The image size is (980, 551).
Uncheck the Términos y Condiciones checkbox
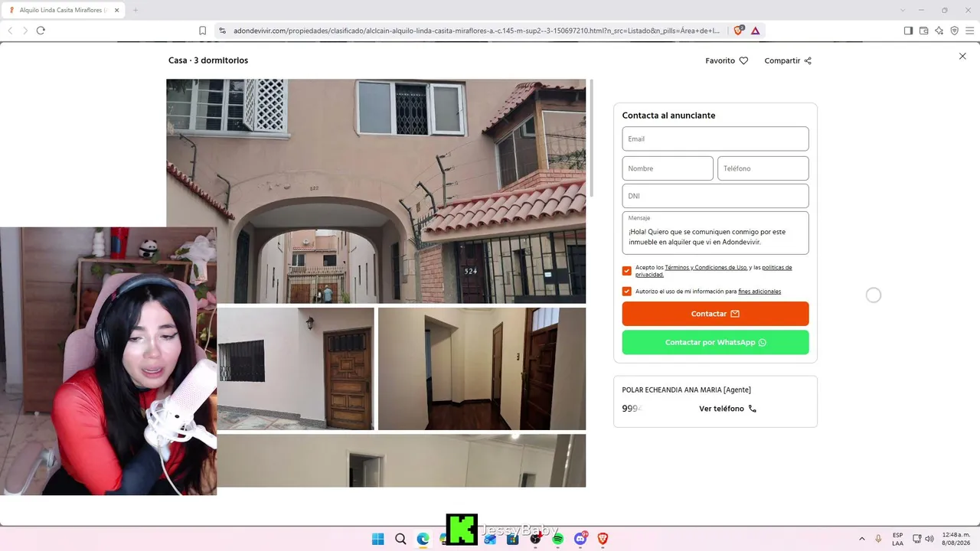point(627,271)
